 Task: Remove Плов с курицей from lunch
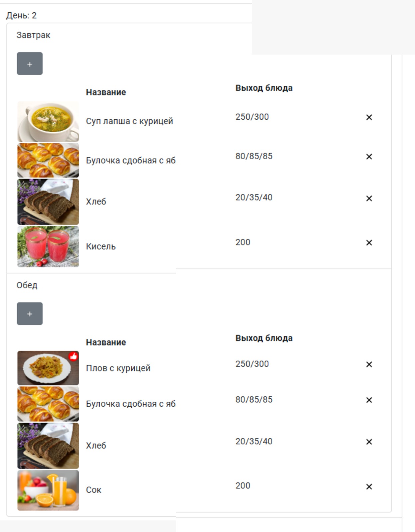[369, 364]
